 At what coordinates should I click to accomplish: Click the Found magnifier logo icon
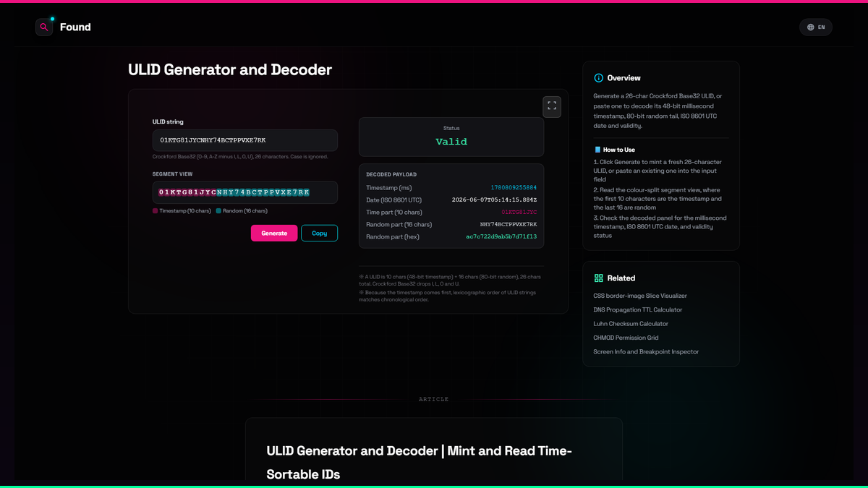(x=44, y=27)
